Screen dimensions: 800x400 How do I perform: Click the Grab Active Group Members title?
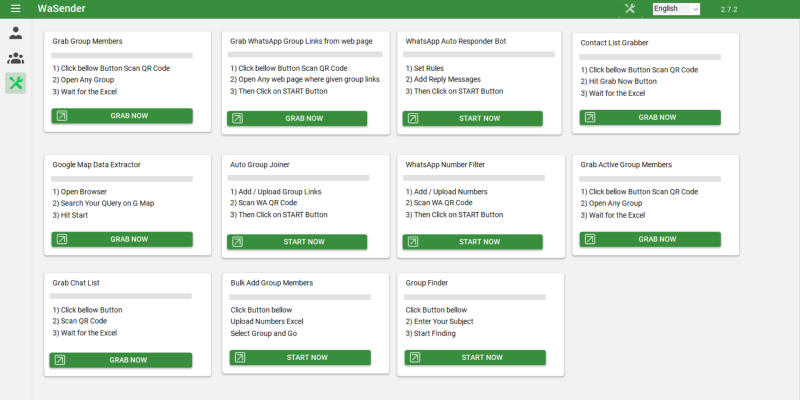pyautogui.click(x=626, y=165)
